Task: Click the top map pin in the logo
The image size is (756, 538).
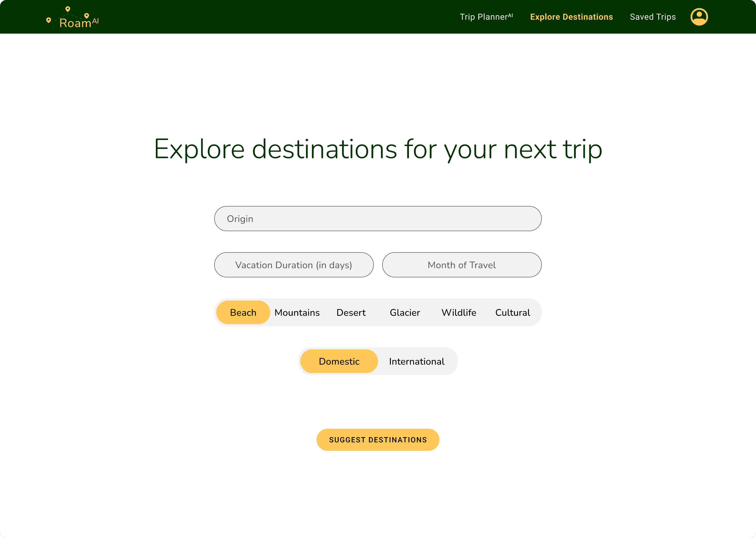Action: point(68,9)
